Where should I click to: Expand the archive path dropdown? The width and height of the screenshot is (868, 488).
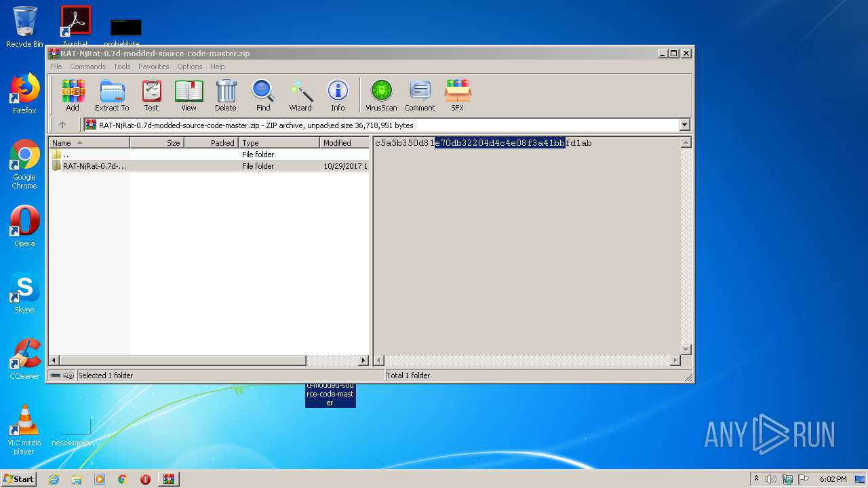tap(684, 125)
